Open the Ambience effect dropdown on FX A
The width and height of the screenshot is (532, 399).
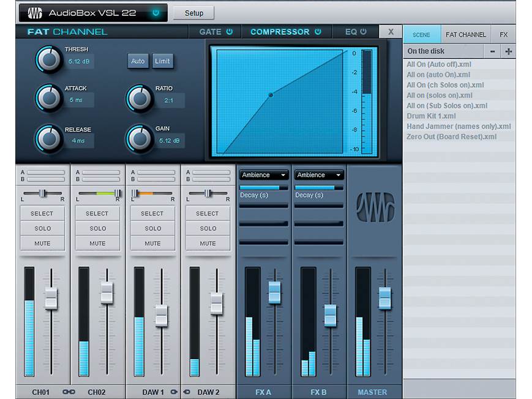(x=263, y=174)
